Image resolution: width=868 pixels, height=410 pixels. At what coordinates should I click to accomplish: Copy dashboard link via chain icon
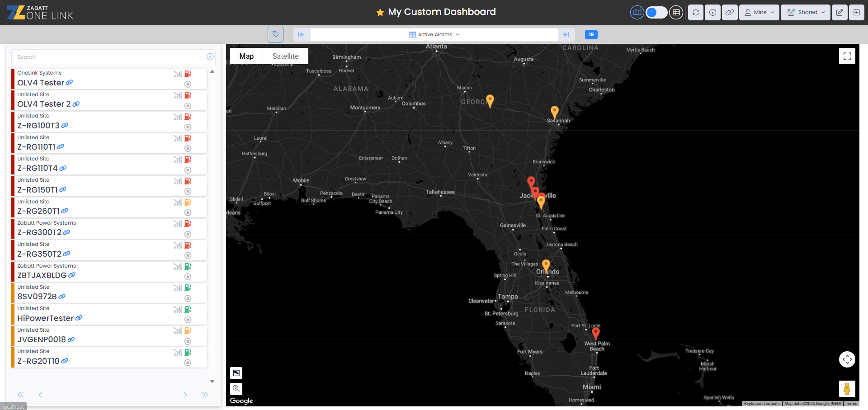[730, 13]
